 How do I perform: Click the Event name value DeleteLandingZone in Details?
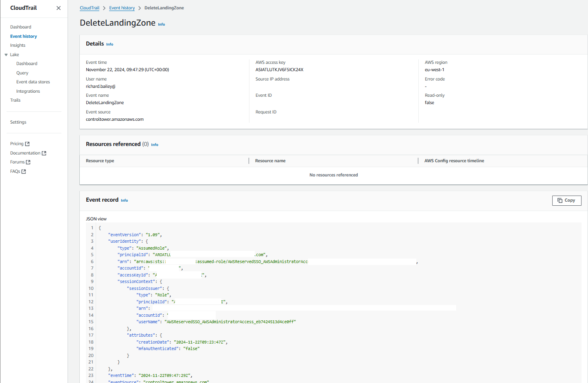coord(105,103)
